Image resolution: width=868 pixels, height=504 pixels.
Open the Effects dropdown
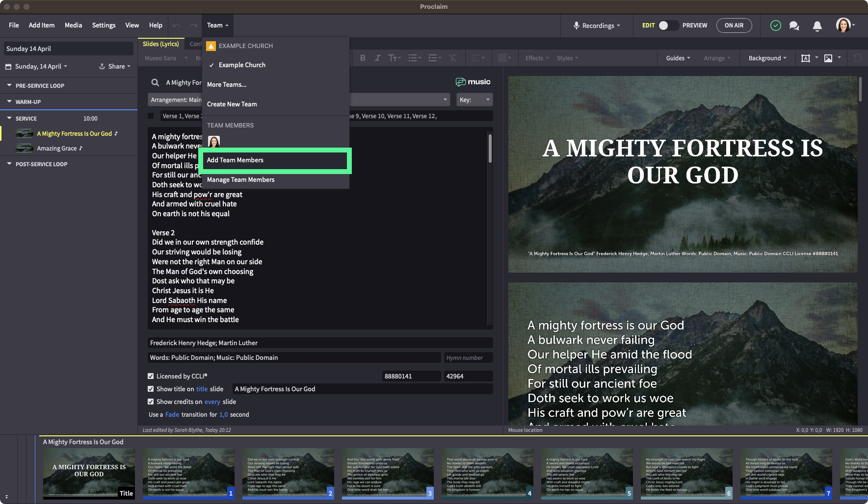click(537, 58)
